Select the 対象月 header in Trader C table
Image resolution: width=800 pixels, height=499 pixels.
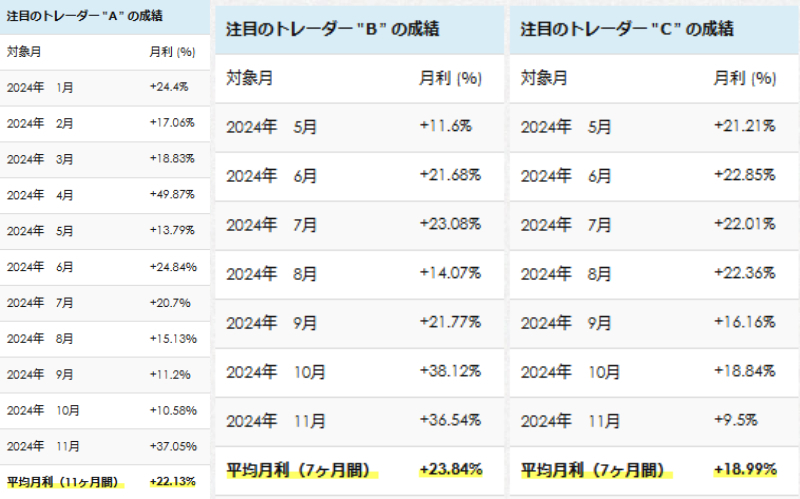click(544, 78)
